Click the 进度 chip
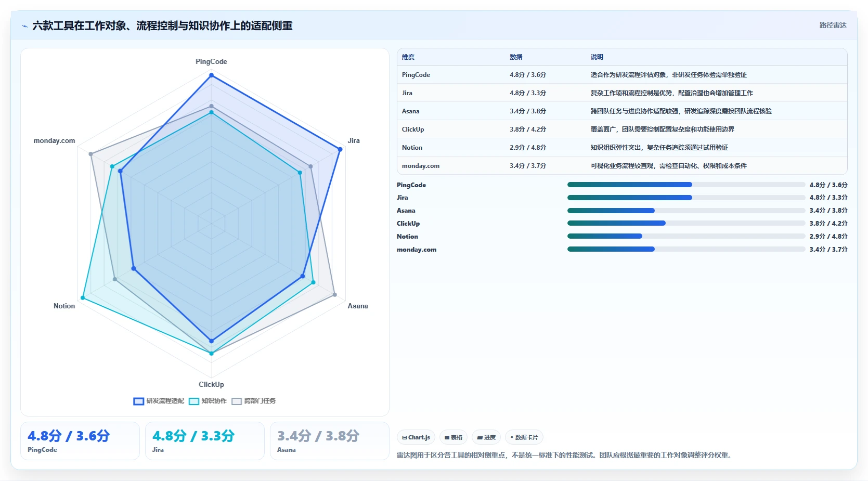 486,437
